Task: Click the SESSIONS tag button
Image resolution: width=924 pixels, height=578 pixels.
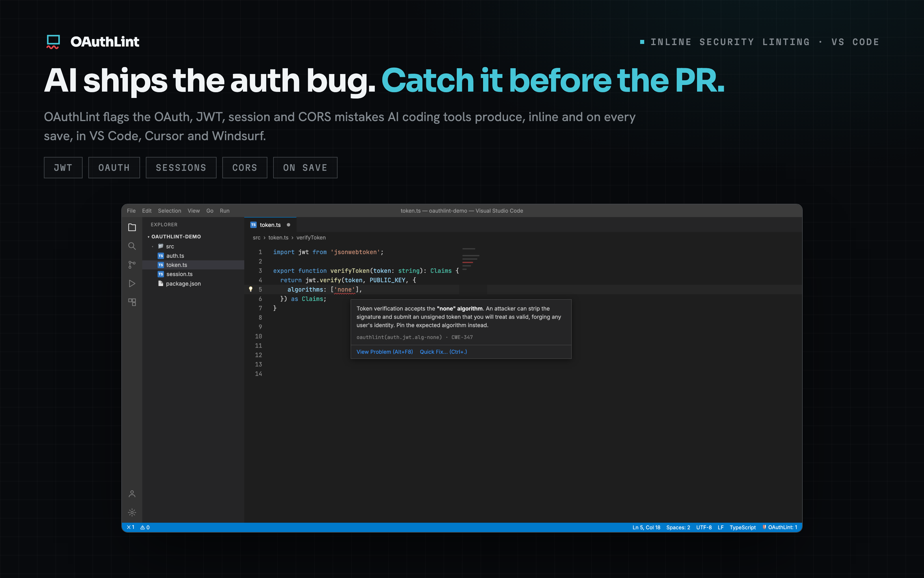Action: tap(181, 167)
